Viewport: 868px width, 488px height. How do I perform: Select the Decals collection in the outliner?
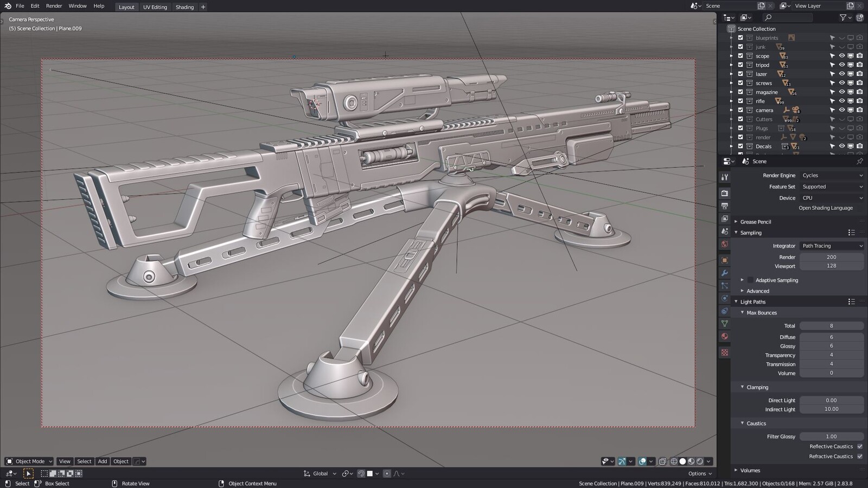pos(764,146)
